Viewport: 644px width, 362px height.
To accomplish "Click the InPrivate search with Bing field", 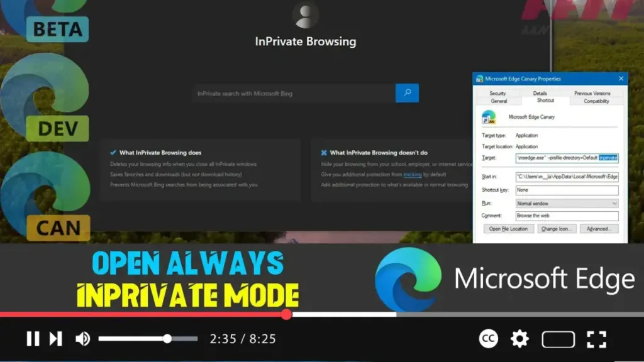I will (294, 94).
